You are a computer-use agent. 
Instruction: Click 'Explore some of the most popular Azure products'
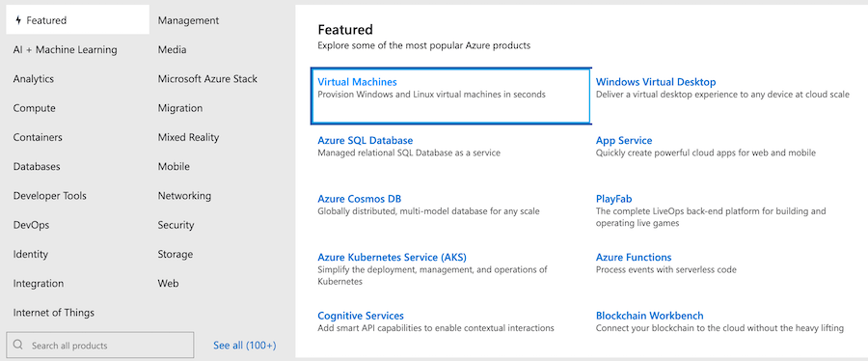point(424,45)
